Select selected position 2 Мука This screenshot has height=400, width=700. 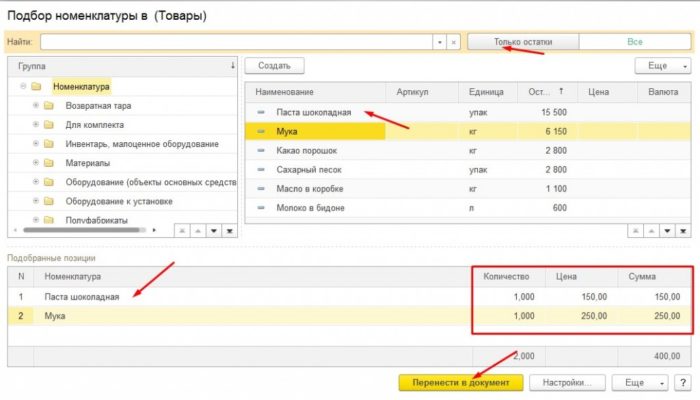click(349, 316)
